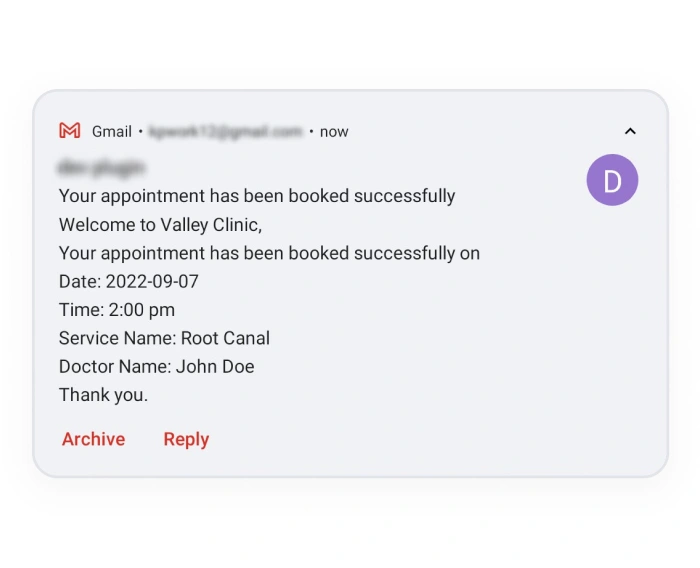Image resolution: width=700 pixels, height=568 pixels.
Task: Click the "Date:" label
Action: pyautogui.click(x=80, y=281)
